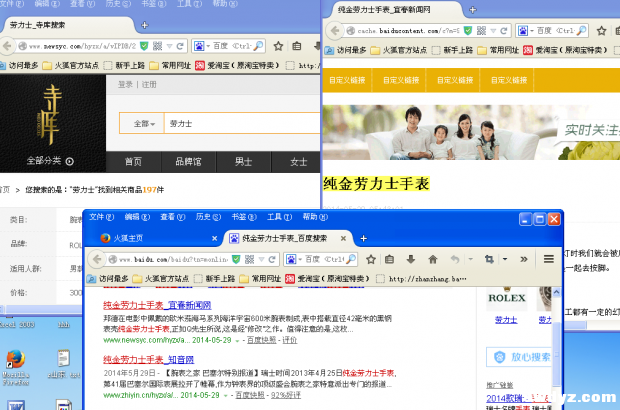Expand 全部分类 on the 寺库 page
The height and width of the screenshot is (410, 620).
click(x=50, y=161)
